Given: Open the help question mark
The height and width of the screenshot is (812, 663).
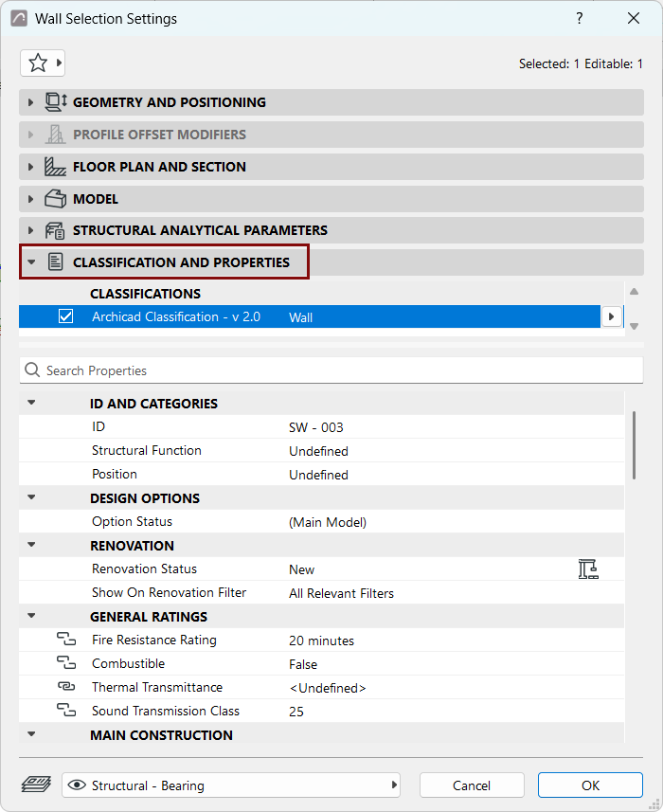Looking at the screenshot, I should 579,19.
